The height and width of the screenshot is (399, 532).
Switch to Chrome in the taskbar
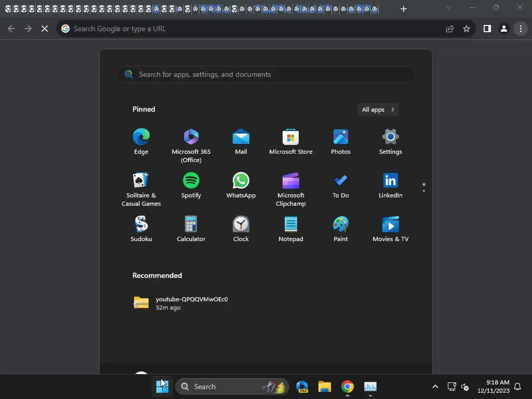pyautogui.click(x=348, y=387)
